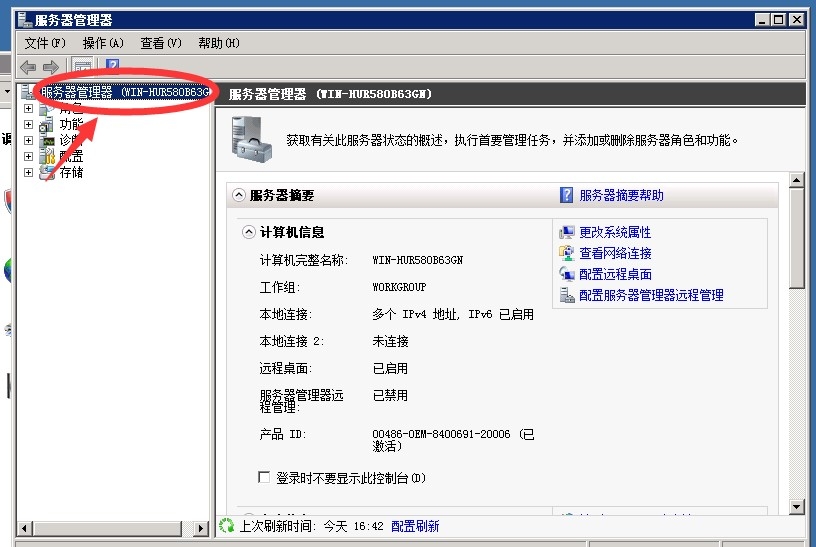This screenshot has width=816, height=547.
Task: Click the icon next to 配置服务器管理器远程管理
Action: 567,295
